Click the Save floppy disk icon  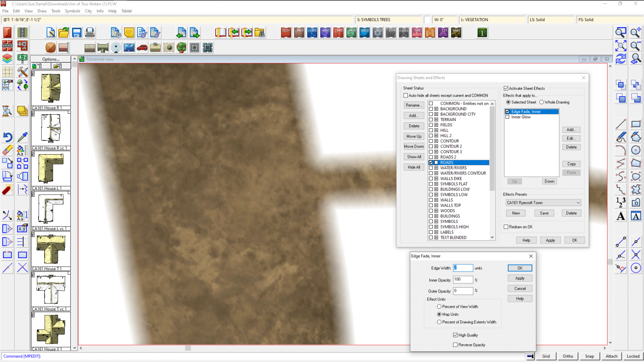(x=77, y=33)
